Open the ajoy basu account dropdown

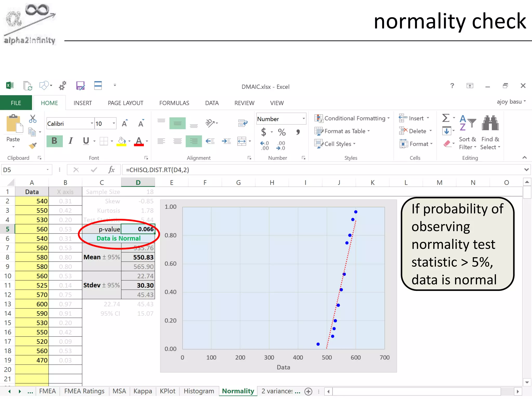(511, 102)
